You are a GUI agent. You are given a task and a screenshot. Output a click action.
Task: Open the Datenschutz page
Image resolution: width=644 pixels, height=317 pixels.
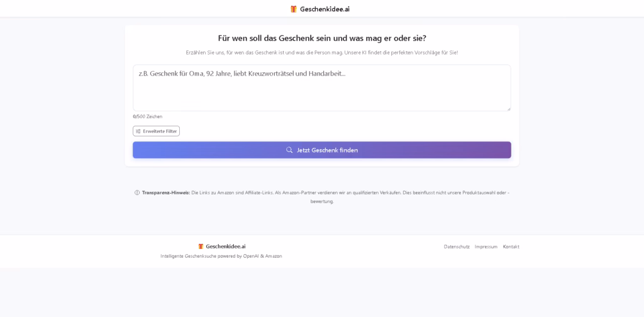click(x=457, y=247)
